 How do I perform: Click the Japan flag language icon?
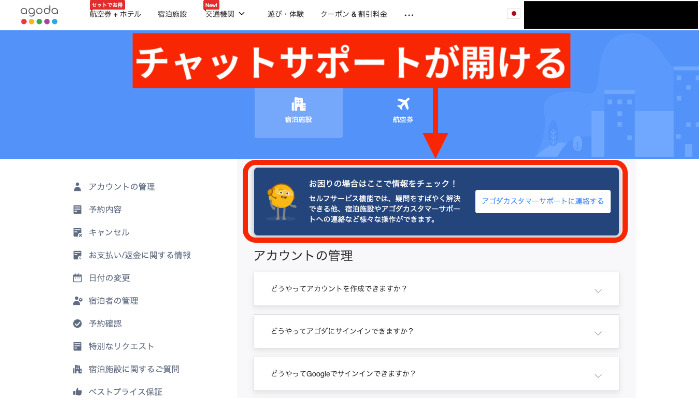point(514,14)
